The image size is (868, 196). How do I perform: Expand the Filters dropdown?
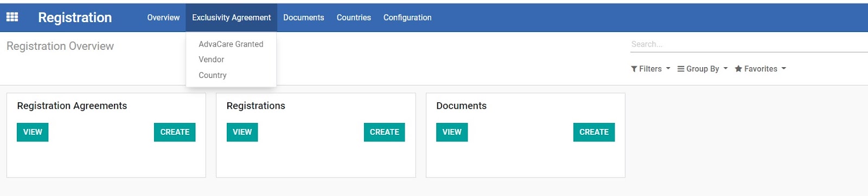[650, 69]
